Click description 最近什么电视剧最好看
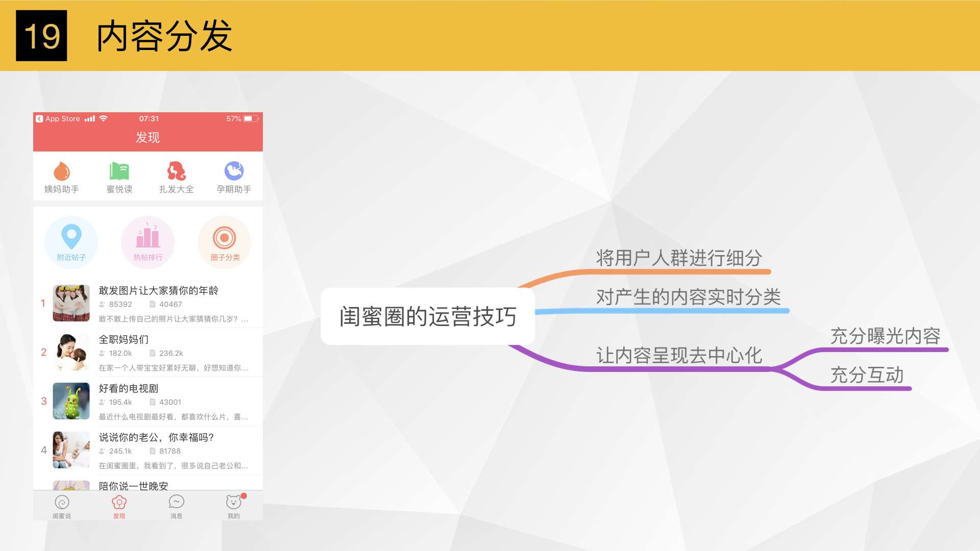 (x=174, y=417)
